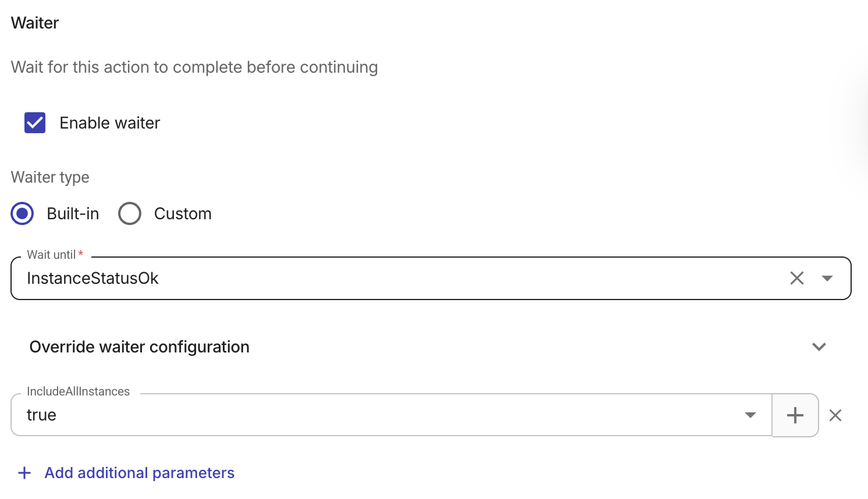Click the true value in IncludeAllInstances field
Screen dimensions: 868x499
(42, 415)
